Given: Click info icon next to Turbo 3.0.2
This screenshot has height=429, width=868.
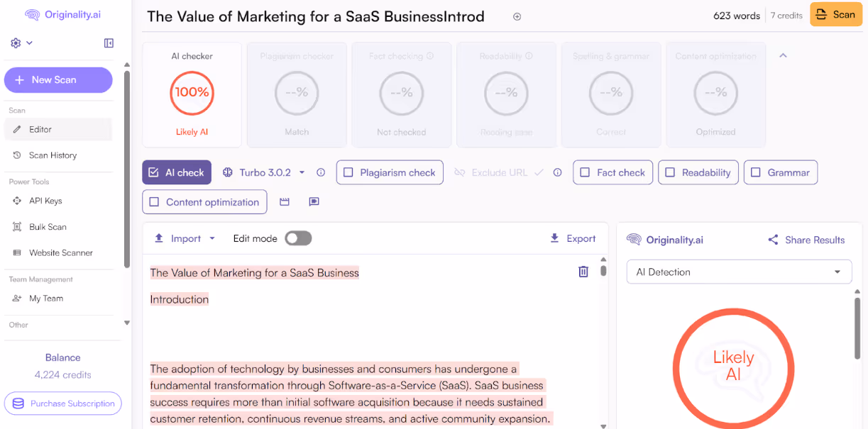Looking at the screenshot, I should tap(321, 172).
